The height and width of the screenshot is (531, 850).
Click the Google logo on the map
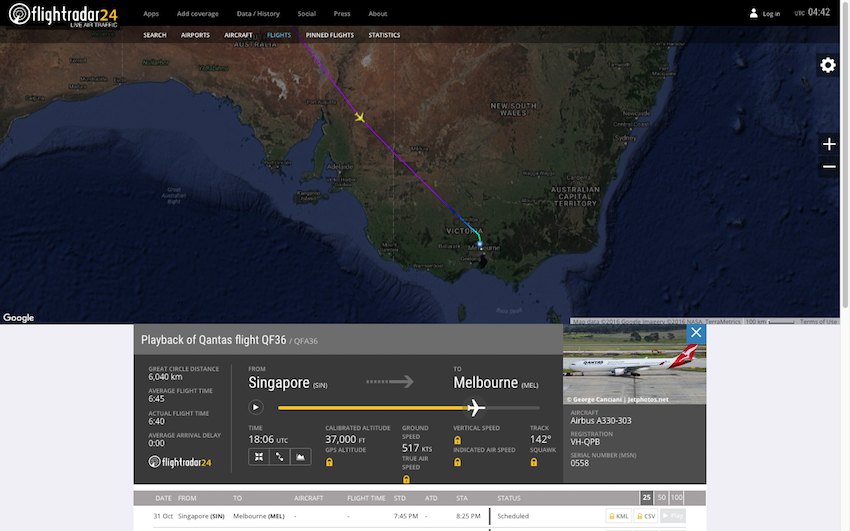[18, 318]
